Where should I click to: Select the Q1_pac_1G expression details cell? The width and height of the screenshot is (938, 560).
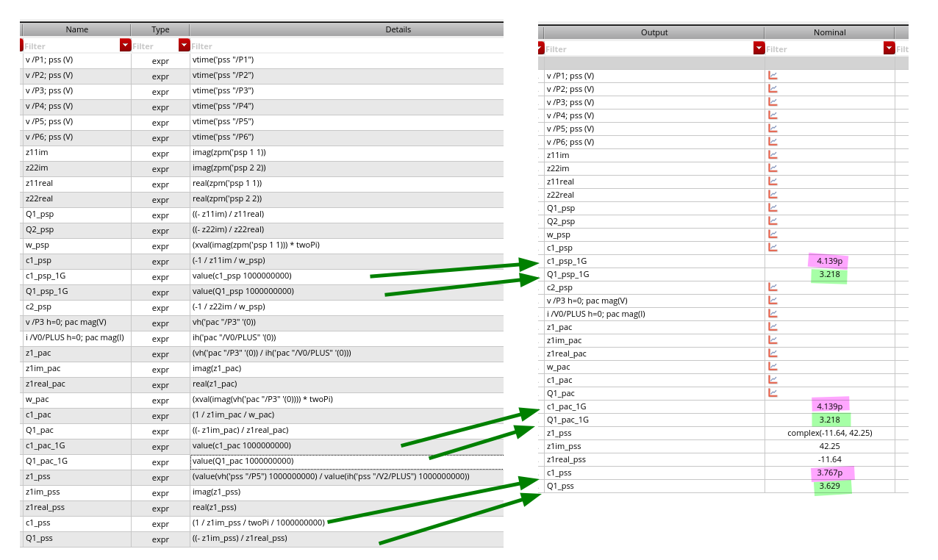[x=346, y=462]
